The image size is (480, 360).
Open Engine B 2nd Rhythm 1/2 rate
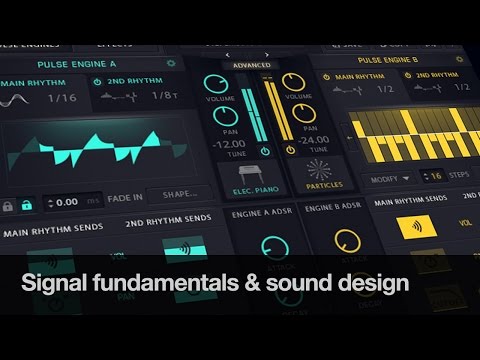click(x=462, y=87)
